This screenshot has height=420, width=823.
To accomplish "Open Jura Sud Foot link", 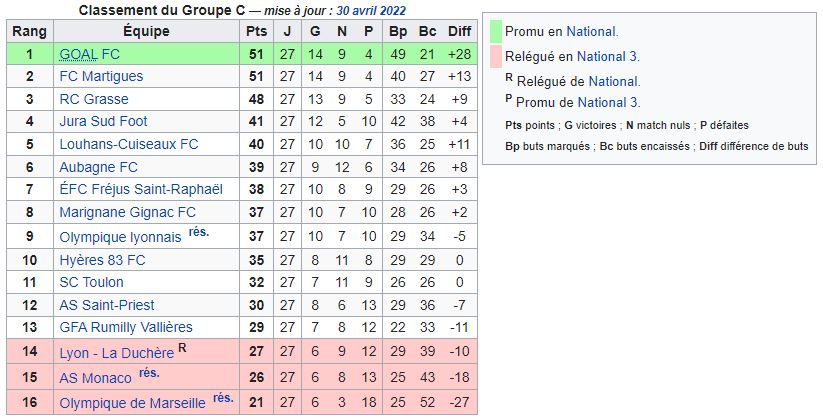I will tap(103, 121).
